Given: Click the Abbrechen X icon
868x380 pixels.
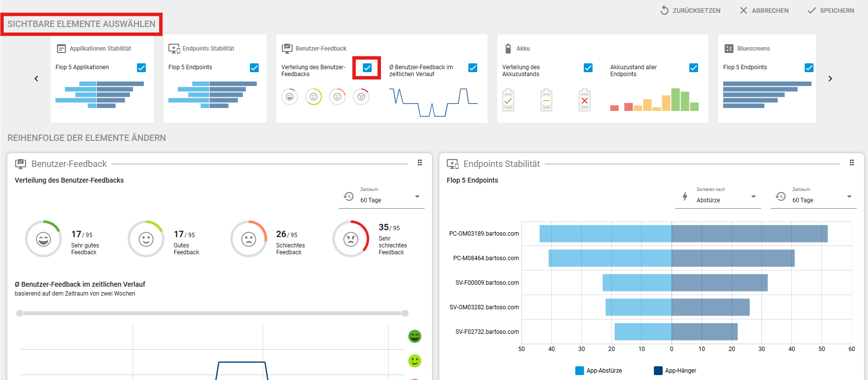Looking at the screenshot, I should [x=743, y=10].
